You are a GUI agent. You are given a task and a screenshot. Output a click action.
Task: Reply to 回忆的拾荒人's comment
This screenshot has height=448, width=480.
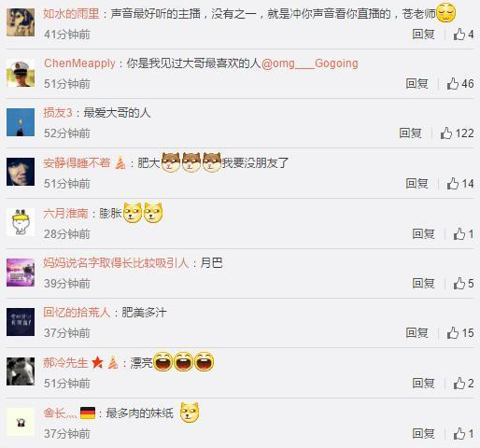416,333
